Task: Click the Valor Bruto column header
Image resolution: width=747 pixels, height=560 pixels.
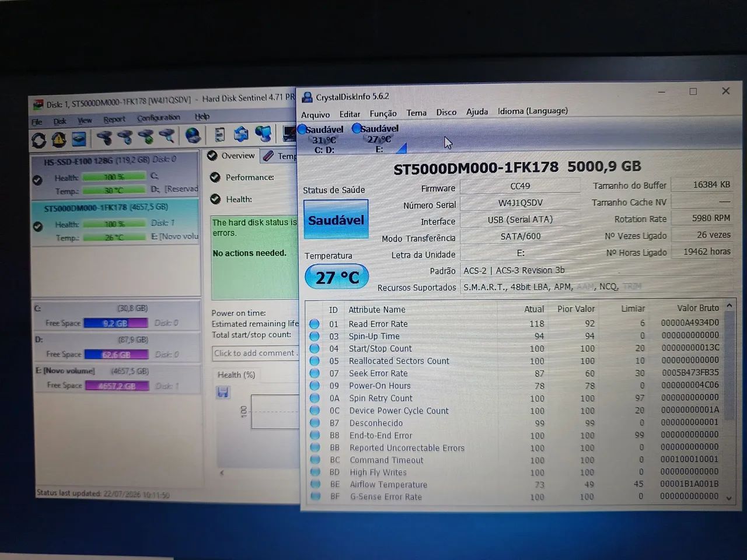Action: click(x=698, y=308)
